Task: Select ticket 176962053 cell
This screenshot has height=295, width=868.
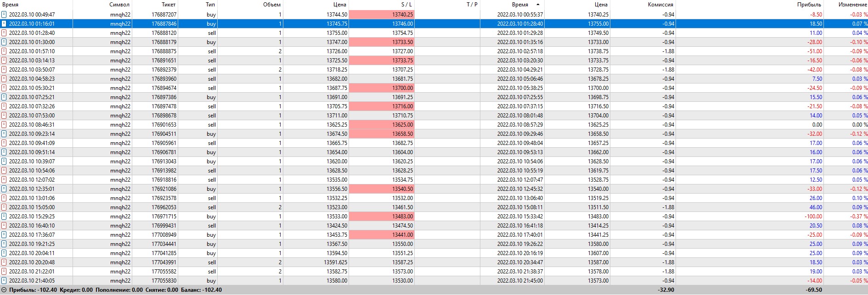Action: [x=164, y=207]
